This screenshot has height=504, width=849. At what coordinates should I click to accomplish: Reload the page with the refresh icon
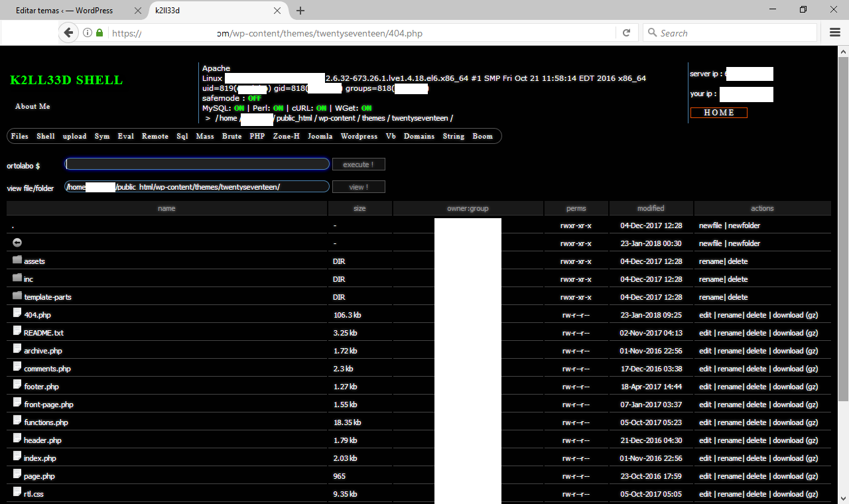click(626, 32)
